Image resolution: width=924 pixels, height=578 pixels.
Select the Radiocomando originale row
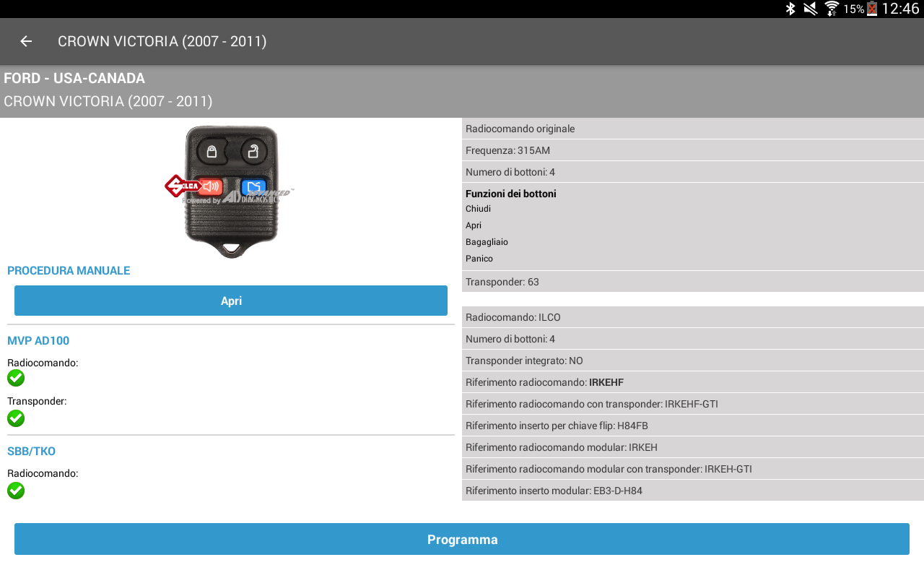point(693,129)
